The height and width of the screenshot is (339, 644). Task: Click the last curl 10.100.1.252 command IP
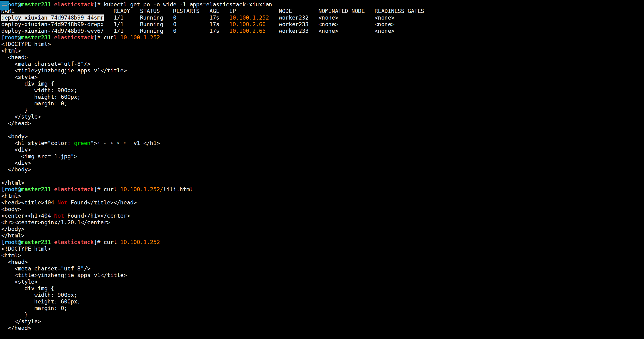pos(140,242)
